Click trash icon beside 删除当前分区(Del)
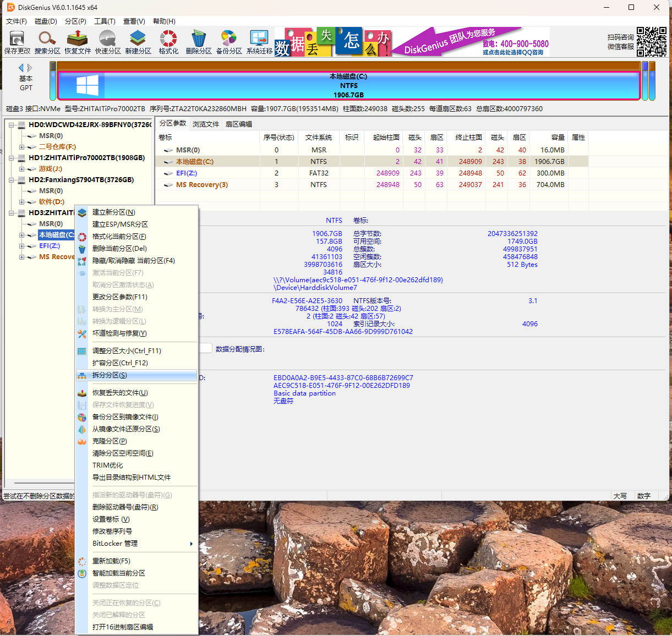672x636 pixels. click(x=82, y=249)
